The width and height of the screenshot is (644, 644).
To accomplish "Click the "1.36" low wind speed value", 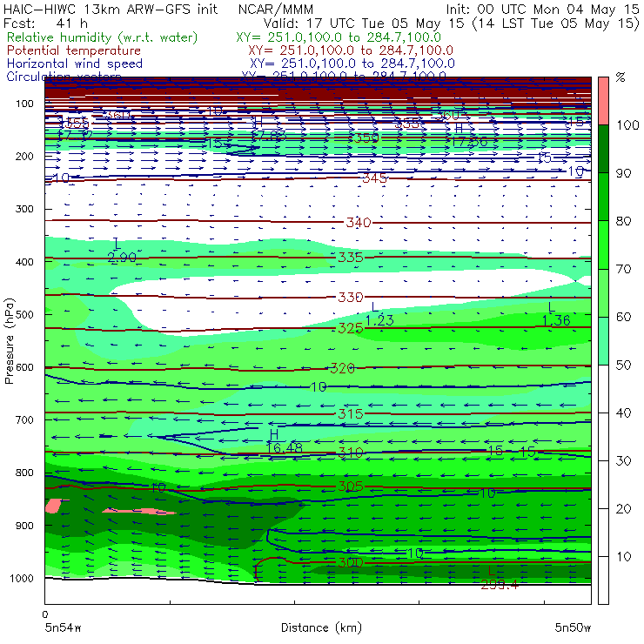I will pyautogui.click(x=556, y=320).
